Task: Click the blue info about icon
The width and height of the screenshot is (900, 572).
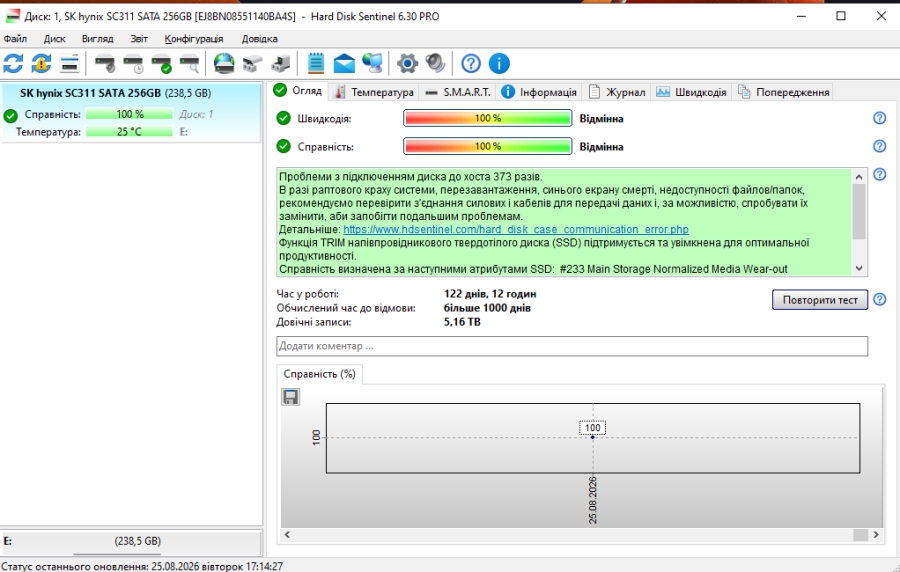Action: tap(499, 63)
